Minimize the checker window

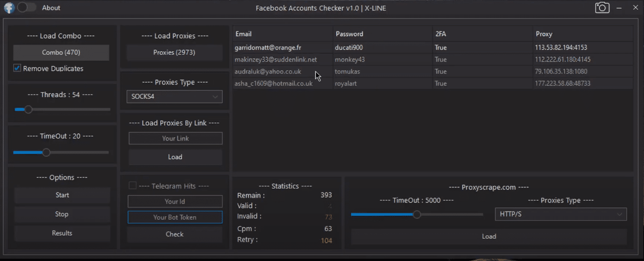click(619, 8)
